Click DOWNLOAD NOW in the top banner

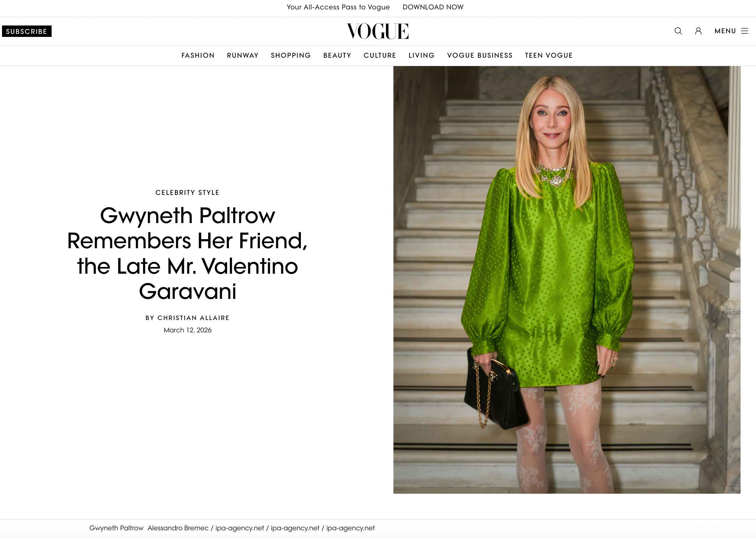pos(433,7)
